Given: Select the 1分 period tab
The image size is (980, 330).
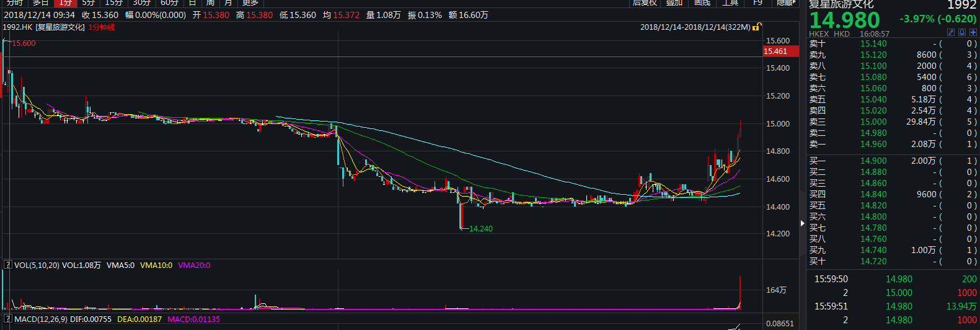Looking at the screenshot, I should coord(66,3).
